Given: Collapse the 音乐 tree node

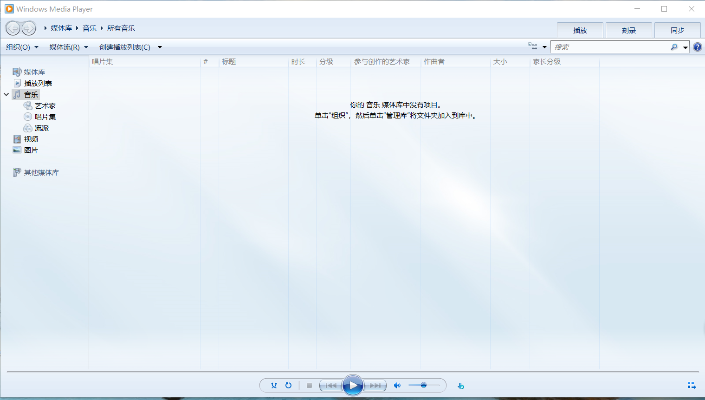Looking at the screenshot, I should point(7,94).
